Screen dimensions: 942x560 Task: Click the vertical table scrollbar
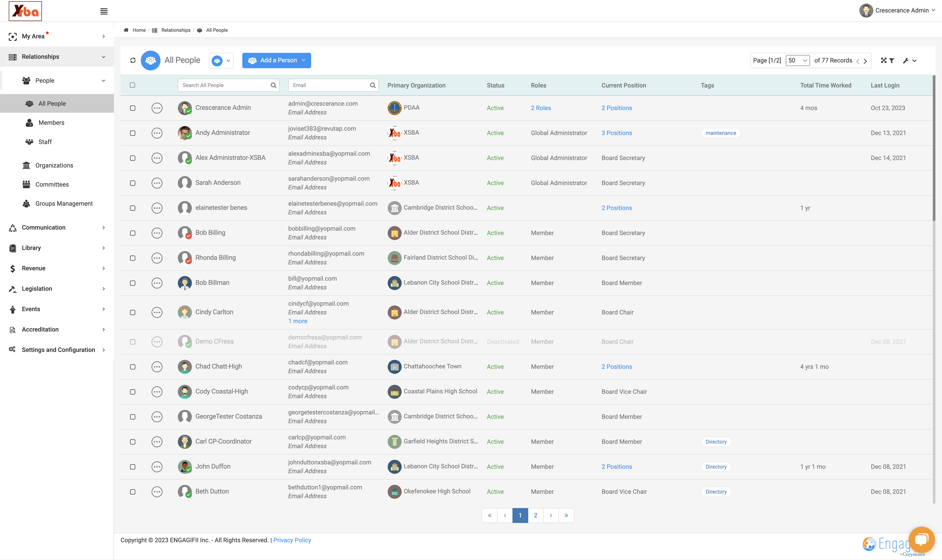click(934, 148)
